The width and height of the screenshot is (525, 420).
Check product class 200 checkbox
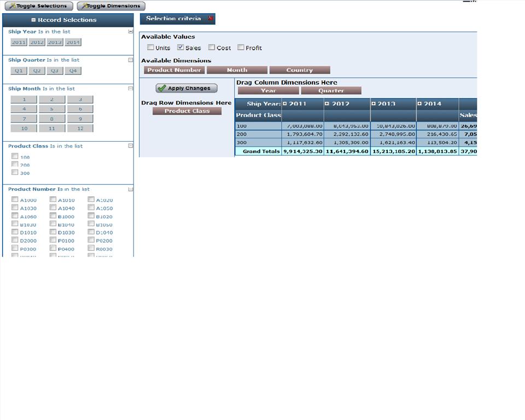coord(15,164)
